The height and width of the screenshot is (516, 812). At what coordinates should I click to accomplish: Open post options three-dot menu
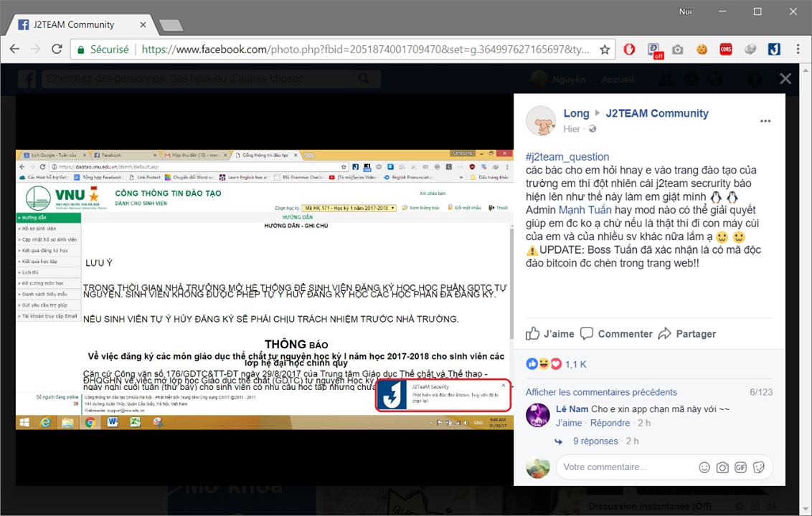coord(765,121)
